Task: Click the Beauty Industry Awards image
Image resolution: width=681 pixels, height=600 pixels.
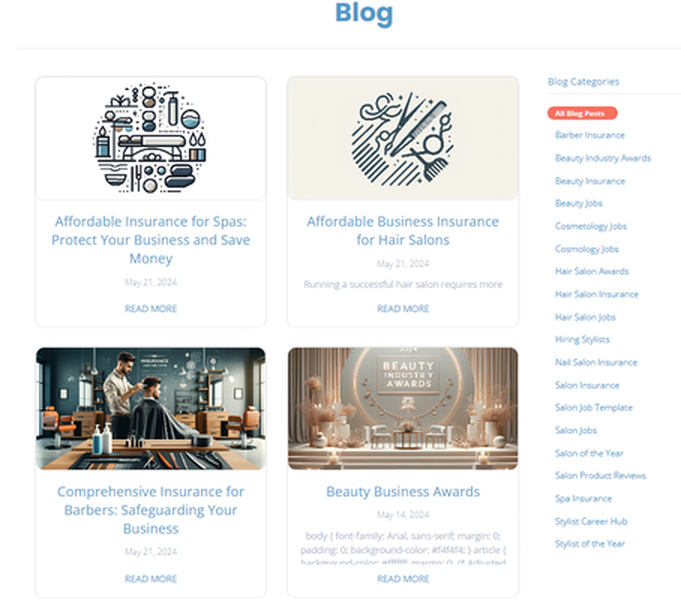Action: click(x=403, y=408)
